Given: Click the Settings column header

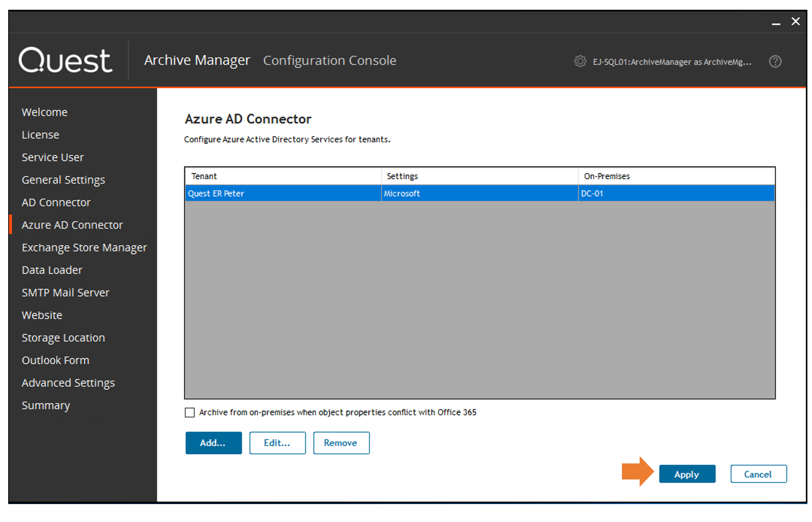Looking at the screenshot, I should (x=480, y=176).
